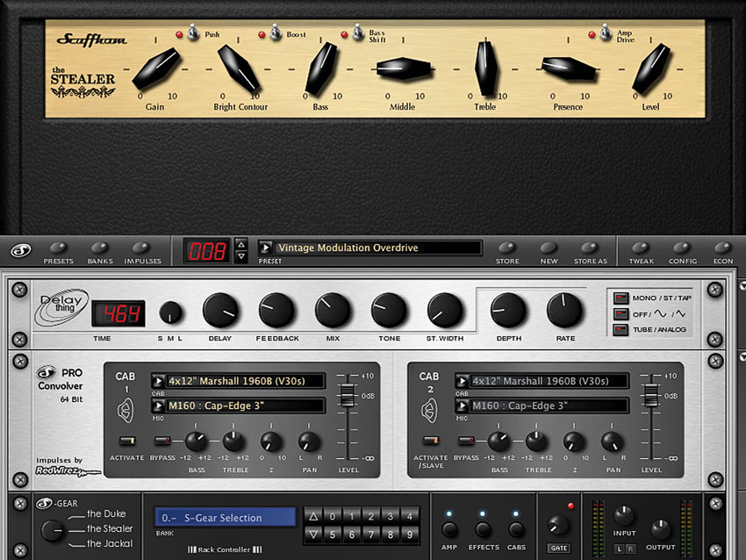Step preset number down arrow
Image resolution: width=746 pixels, height=560 pixels.
(x=241, y=256)
